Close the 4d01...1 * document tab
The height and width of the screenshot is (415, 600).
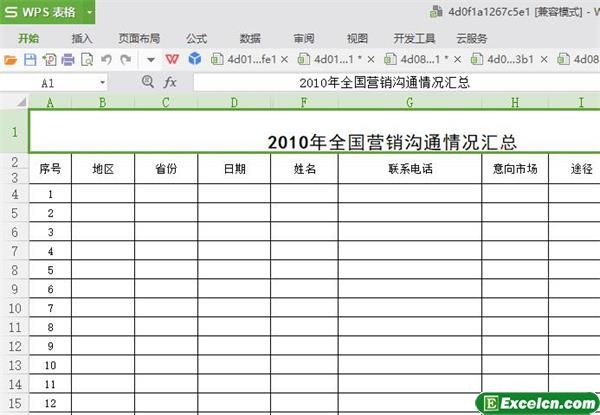(371, 59)
